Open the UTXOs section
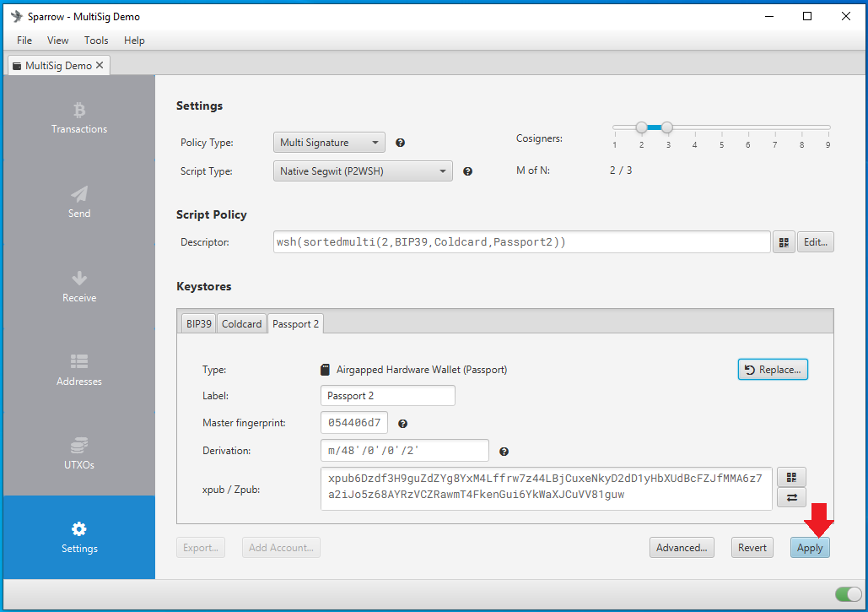Image resolution: width=868 pixels, height=612 pixels. coord(79,453)
